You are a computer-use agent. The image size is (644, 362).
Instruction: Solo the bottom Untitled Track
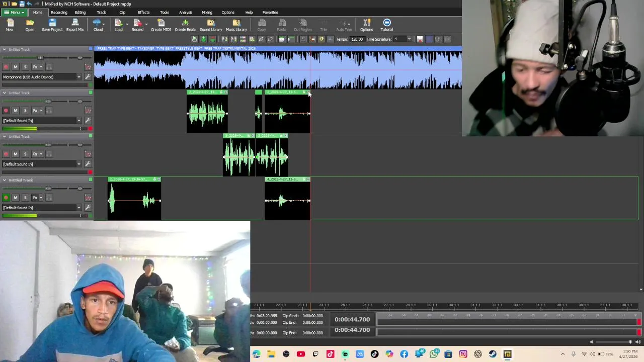(x=25, y=198)
